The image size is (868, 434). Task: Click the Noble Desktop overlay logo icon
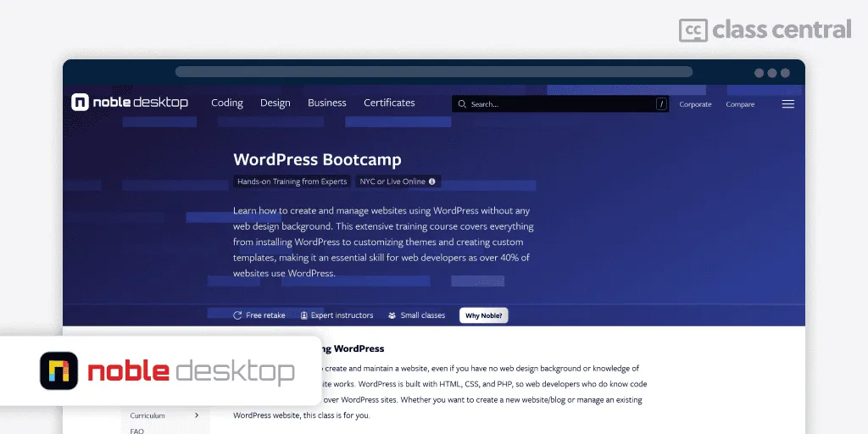tap(58, 371)
